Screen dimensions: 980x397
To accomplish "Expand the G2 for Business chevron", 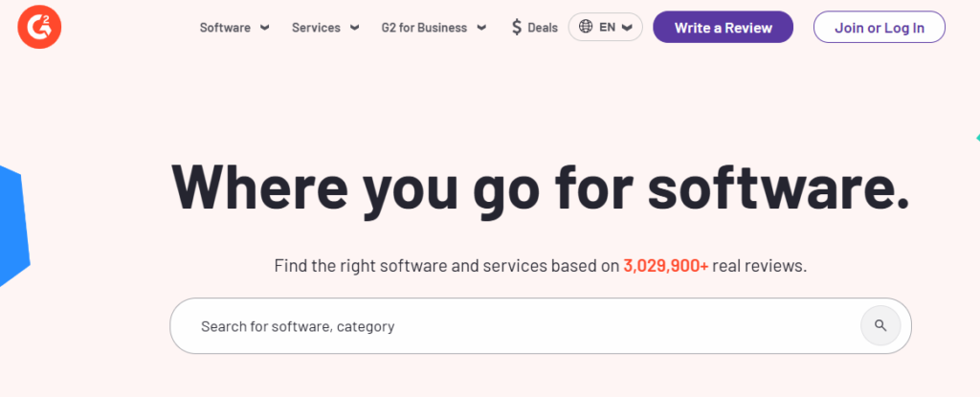I will [x=481, y=28].
